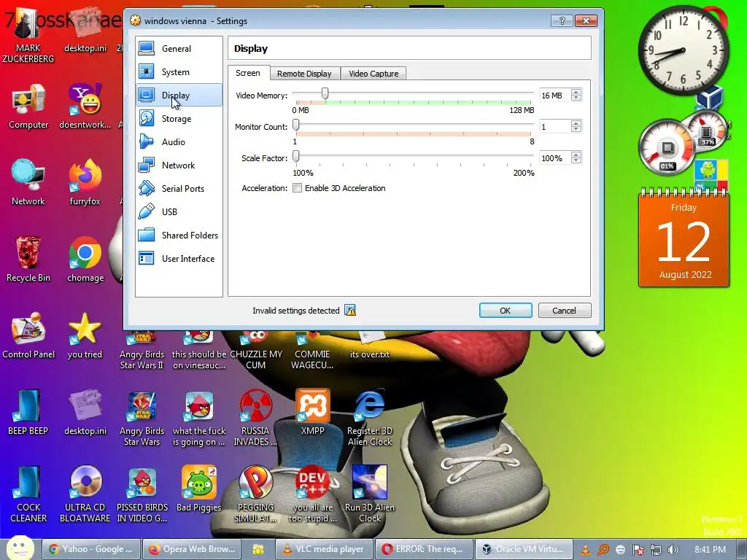Increase Scale Factor with up arrow
Screen dimensions: 747x560
(576, 155)
